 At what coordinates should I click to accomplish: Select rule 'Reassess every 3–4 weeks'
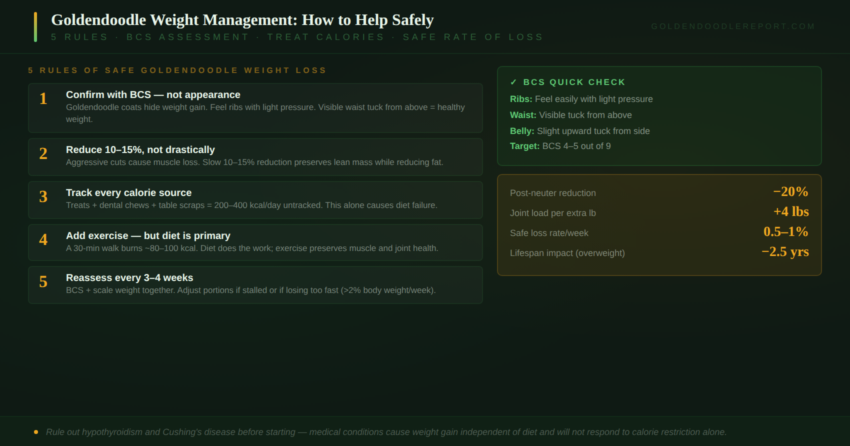[255, 285]
